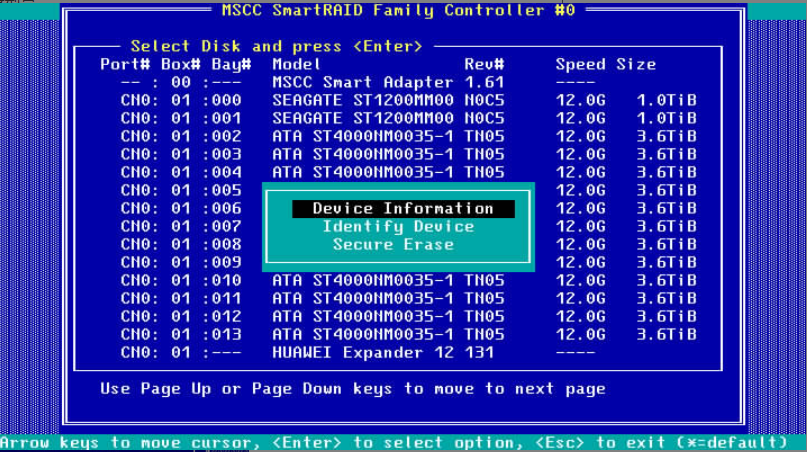Click the Model column header

(296, 65)
